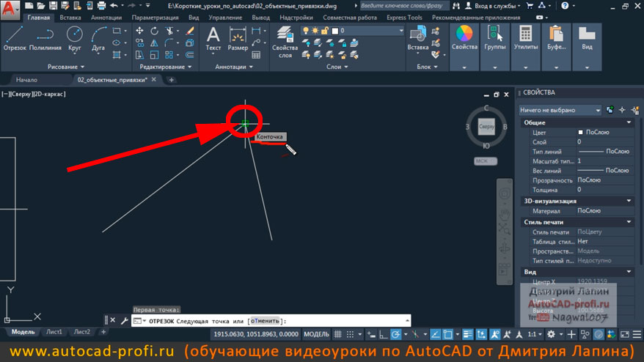Expand the Редактирование panel dropdown
This screenshot has height=362, width=644.
click(x=166, y=67)
